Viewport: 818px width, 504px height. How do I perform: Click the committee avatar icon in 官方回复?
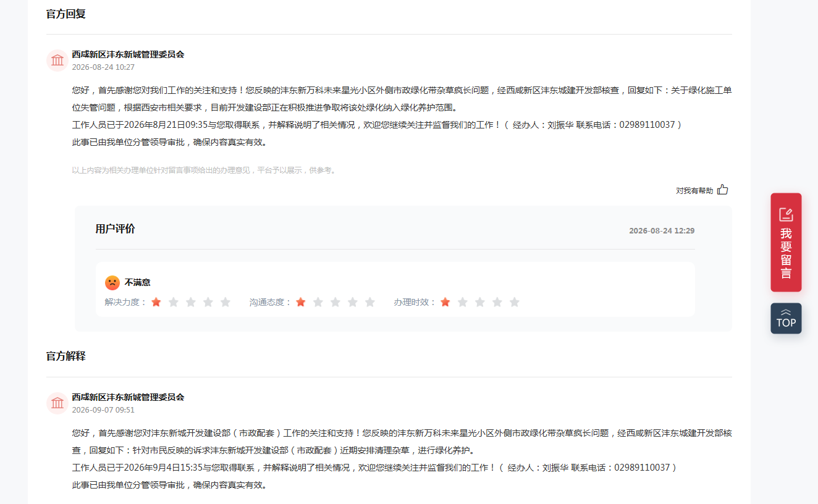(57, 61)
